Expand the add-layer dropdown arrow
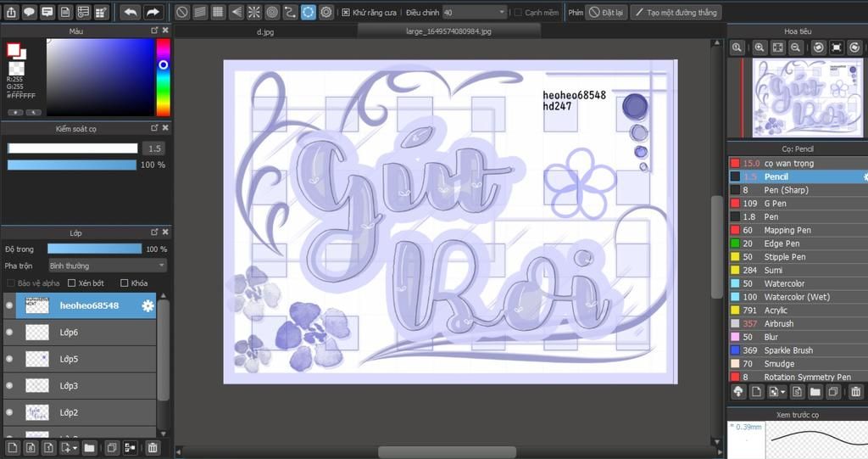 (x=75, y=447)
